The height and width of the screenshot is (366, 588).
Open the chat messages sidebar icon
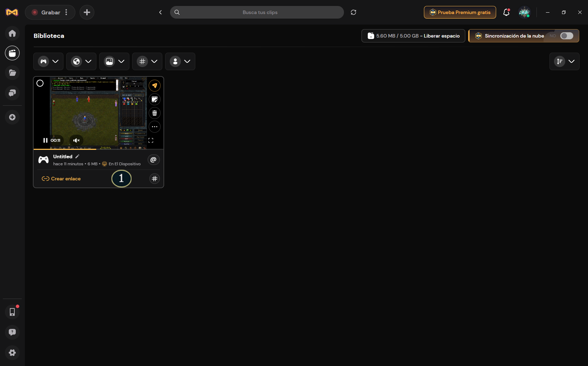pyautogui.click(x=12, y=93)
